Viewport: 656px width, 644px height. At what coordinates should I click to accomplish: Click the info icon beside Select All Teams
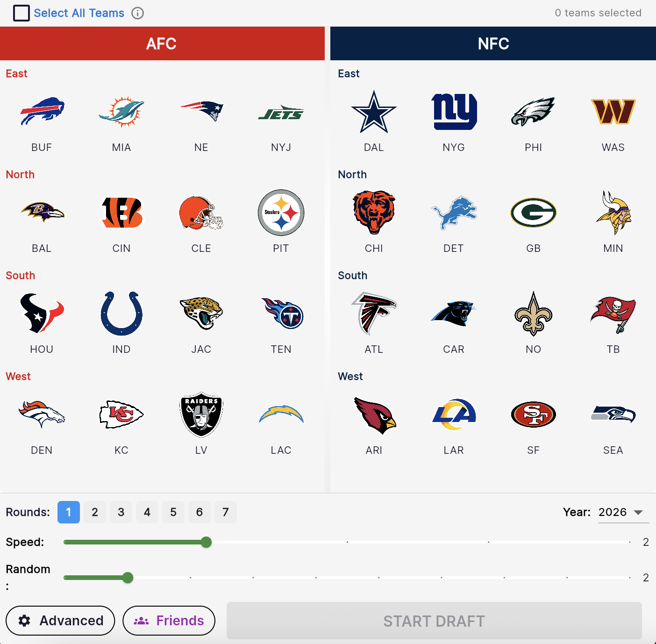pyautogui.click(x=137, y=13)
